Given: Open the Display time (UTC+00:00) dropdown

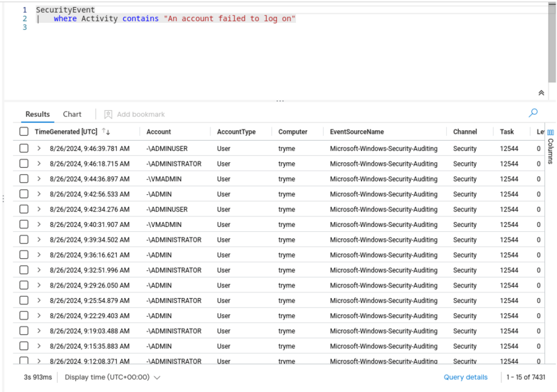Looking at the screenshot, I should [x=112, y=377].
